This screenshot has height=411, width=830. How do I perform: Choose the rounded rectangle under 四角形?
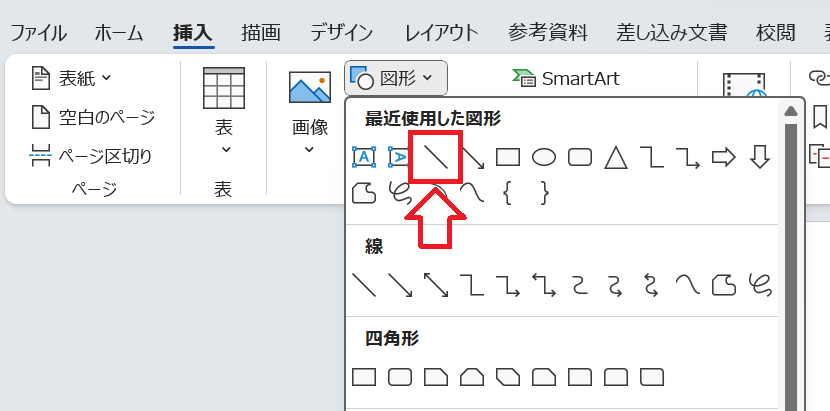(x=400, y=377)
